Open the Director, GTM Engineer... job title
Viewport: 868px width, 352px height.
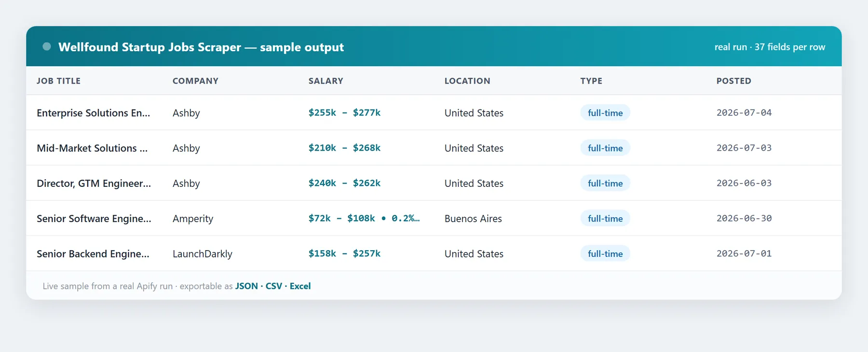94,183
